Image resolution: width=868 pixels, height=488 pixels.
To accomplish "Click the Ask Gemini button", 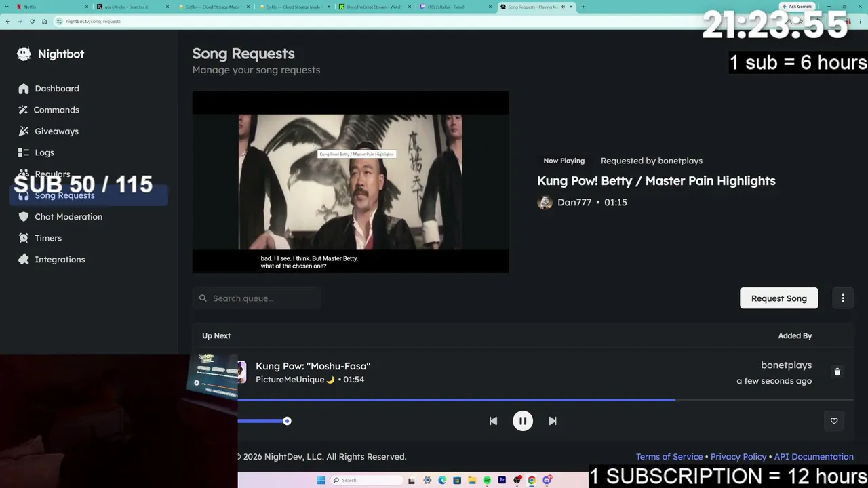I will [x=797, y=7].
